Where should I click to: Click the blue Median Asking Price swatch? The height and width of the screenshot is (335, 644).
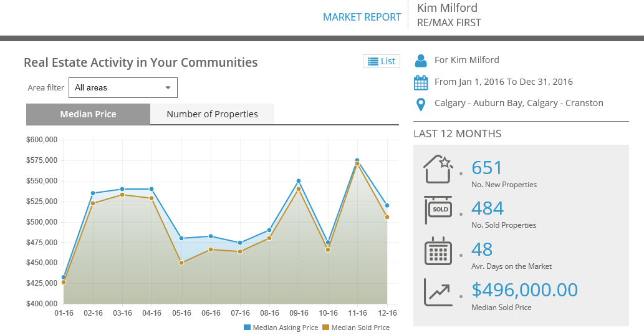247,328
